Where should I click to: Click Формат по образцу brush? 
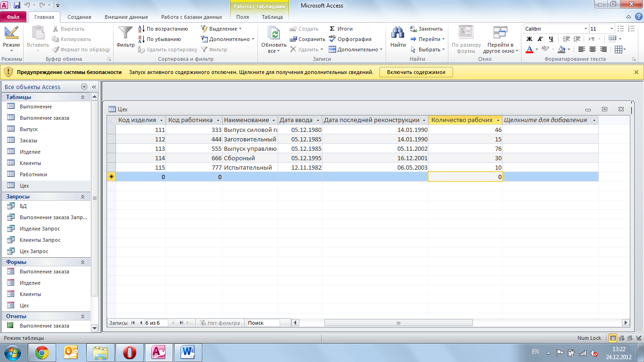point(81,49)
